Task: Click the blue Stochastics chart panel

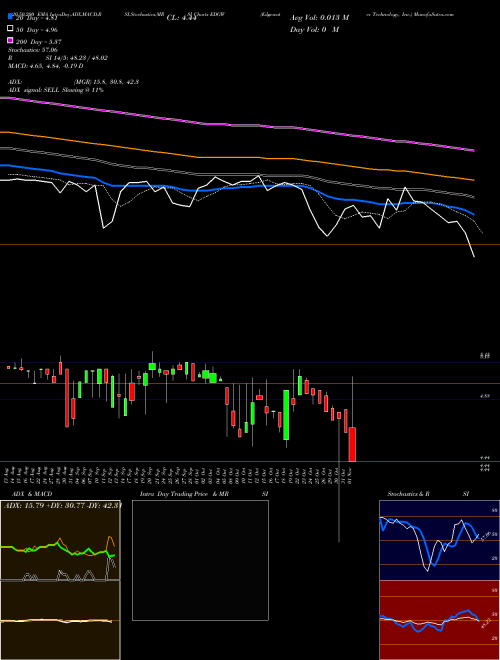Action: tap(439, 540)
